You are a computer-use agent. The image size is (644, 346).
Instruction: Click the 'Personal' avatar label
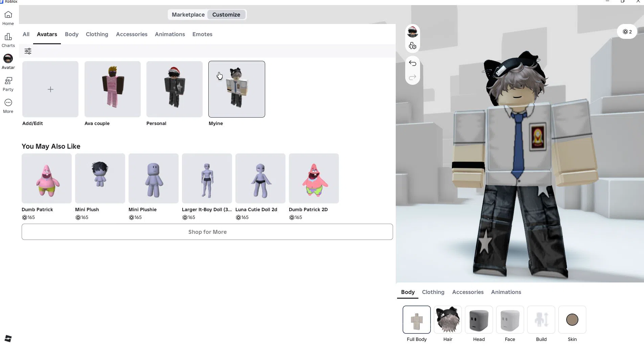(x=156, y=123)
